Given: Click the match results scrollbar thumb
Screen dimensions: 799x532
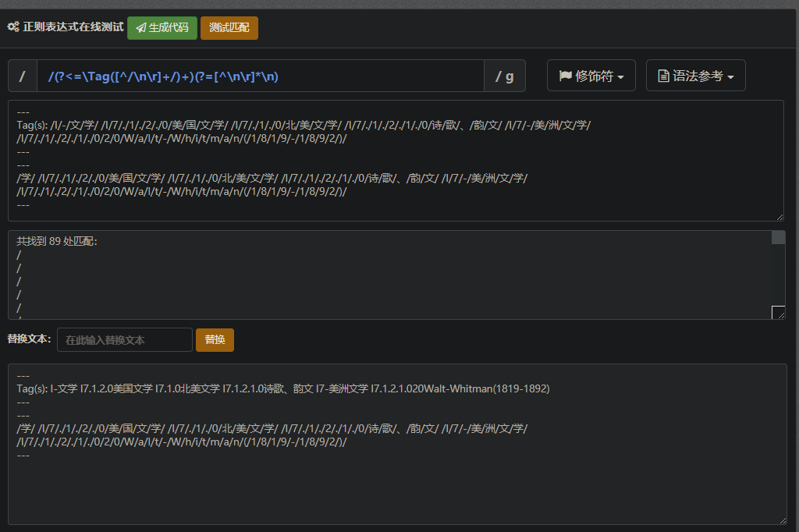Looking at the screenshot, I should point(778,238).
